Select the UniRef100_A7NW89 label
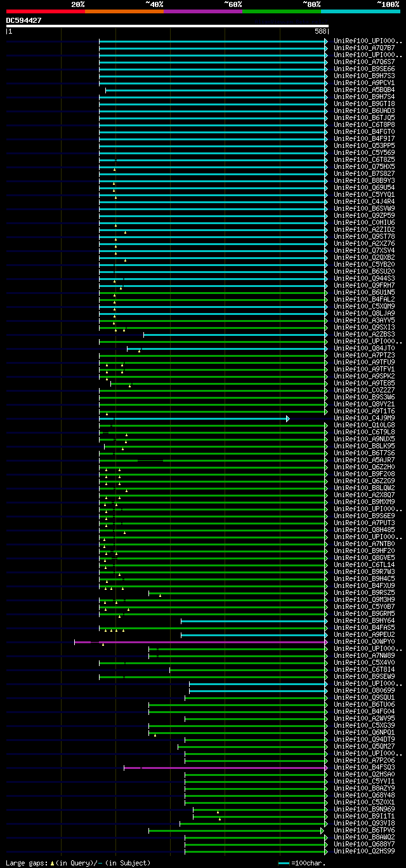Image resolution: width=406 pixels, height=868 pixels. [x=364, y=655]
